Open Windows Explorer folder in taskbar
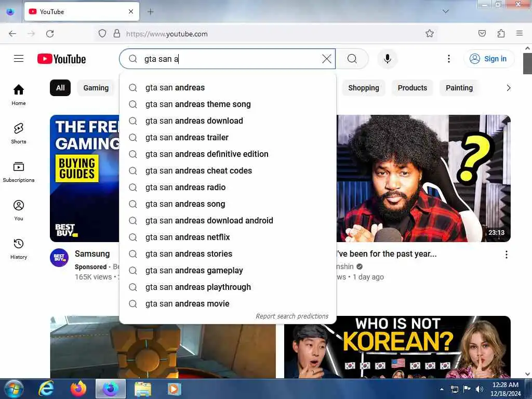Screen dimensions: 532x399 [x=143, y=389]
